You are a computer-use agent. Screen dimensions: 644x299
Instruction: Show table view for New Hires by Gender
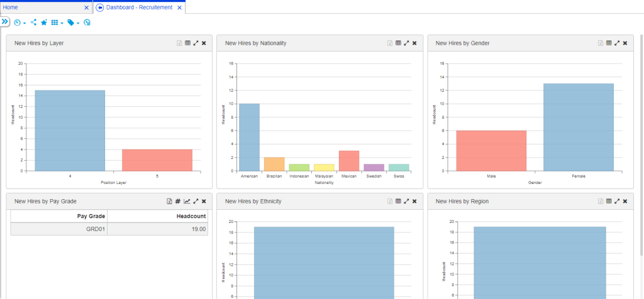(x=609, y=43)
